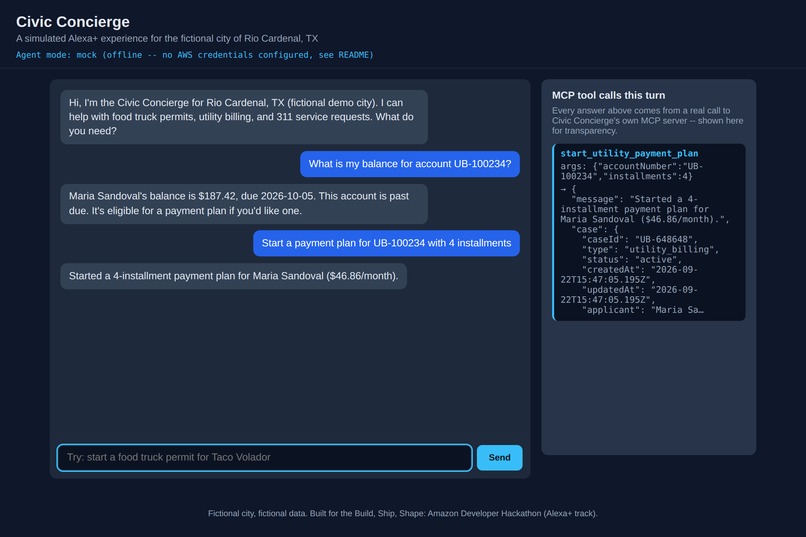Click the type utility_billing line
The width and height of the screenshot is (806, 537).
click(650, 249)
